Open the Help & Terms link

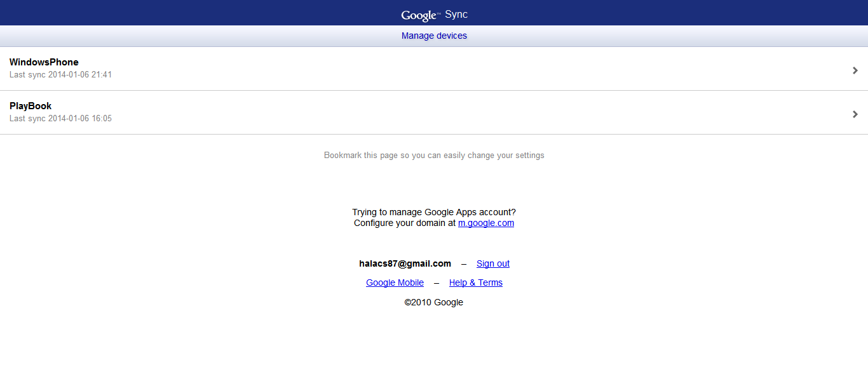point(475,283)
